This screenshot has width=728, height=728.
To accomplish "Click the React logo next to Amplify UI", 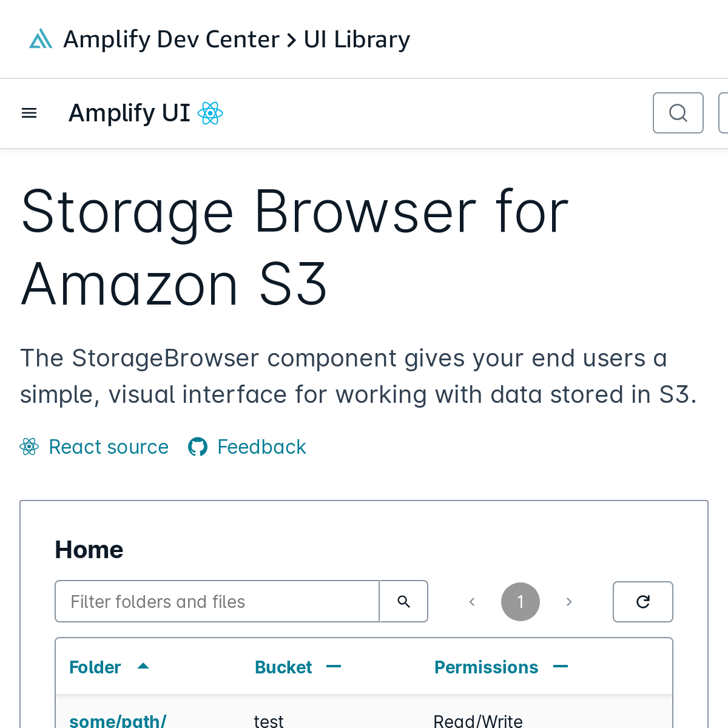I will click(x=211, y=113).
